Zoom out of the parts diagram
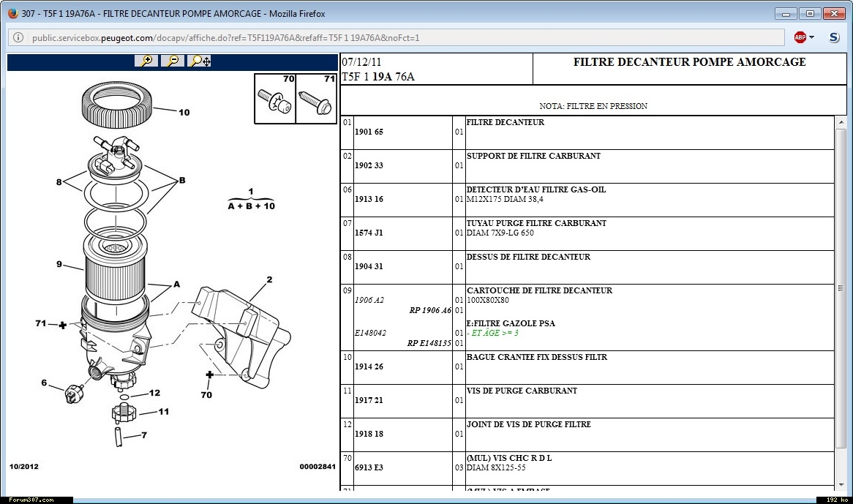This screenshot has height=504, width=853. tap(173, 61)
